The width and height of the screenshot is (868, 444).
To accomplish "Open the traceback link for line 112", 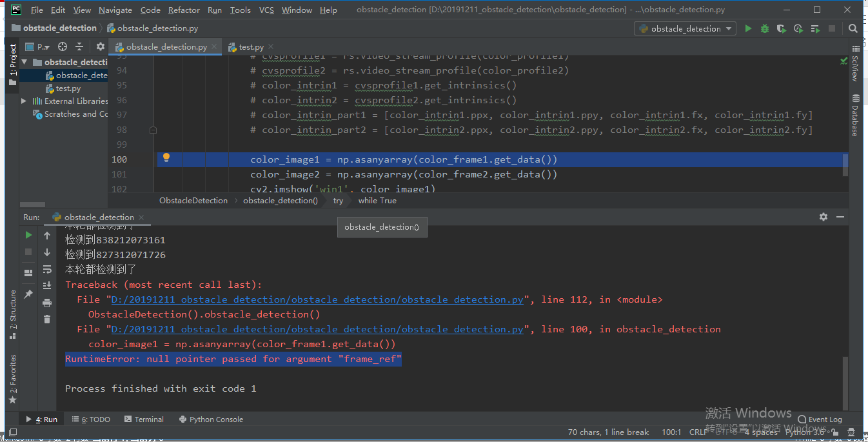I will (x=321, y=299).
